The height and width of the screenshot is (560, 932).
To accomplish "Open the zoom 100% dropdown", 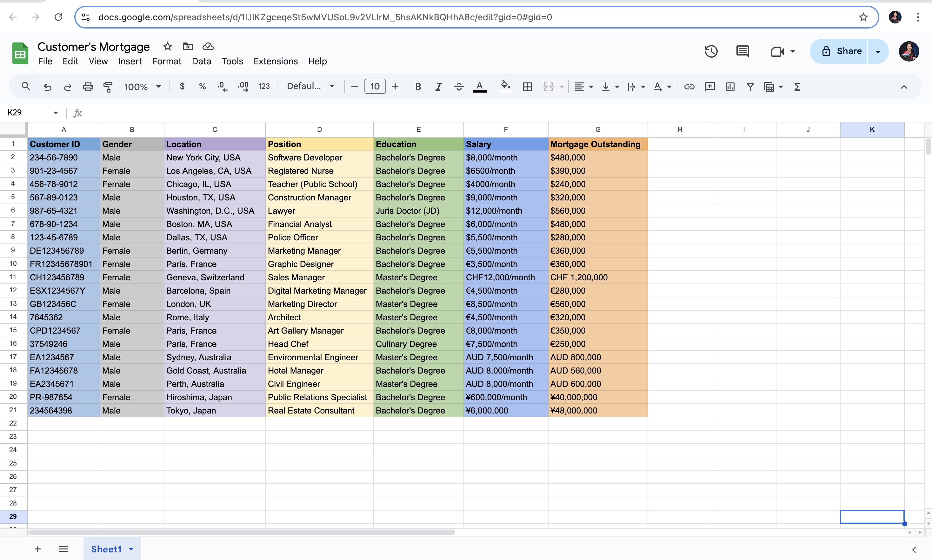I will pyautogui.click(x=142, y=87).
